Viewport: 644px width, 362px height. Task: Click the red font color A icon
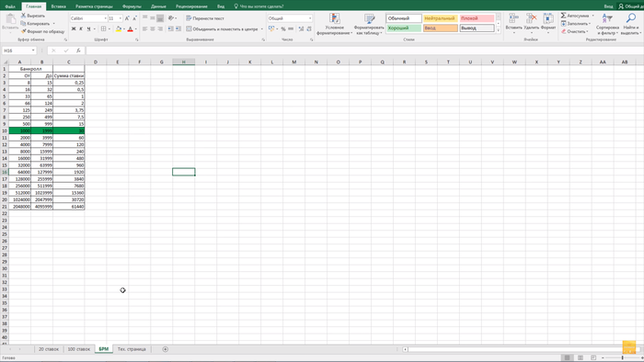pos(130,29)
